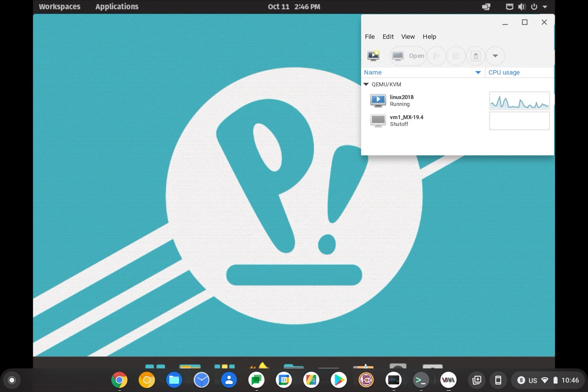Launch the terminal app on the shelf
Screen dimensions: 588x392
pos(421,380)
